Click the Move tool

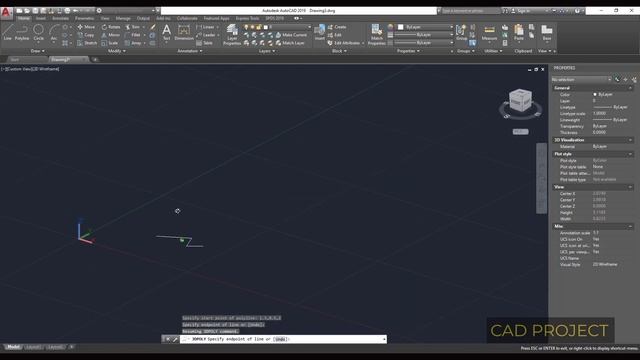click(x=86, y=27)
